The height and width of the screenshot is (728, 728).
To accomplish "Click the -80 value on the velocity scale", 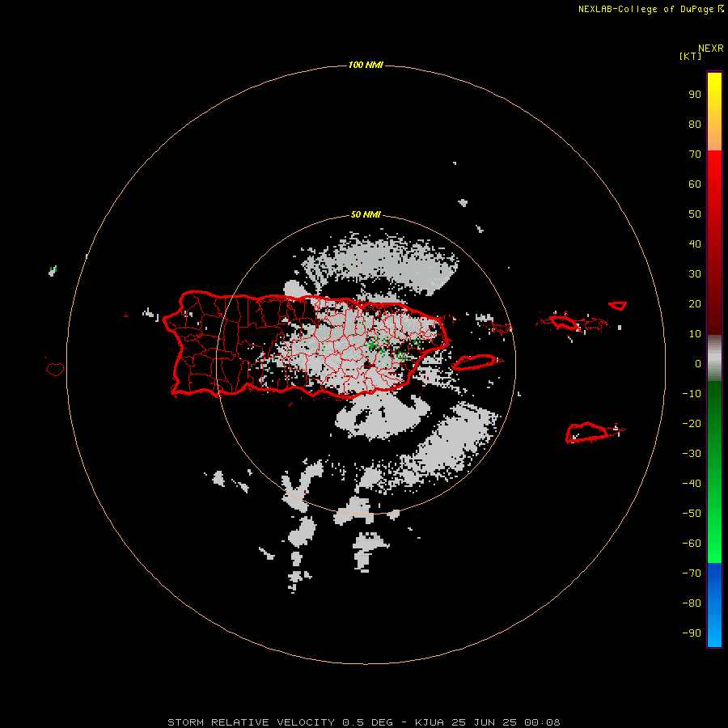I will pyautogui.click(x=692, y=603).
